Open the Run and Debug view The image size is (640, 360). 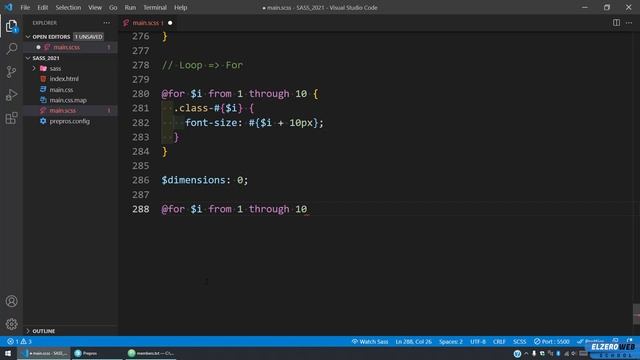[11, 95]
